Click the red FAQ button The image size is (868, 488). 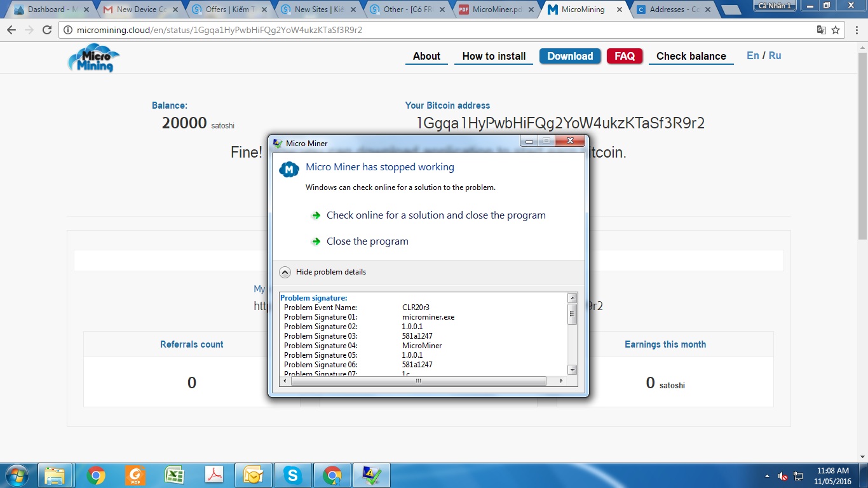625,57
